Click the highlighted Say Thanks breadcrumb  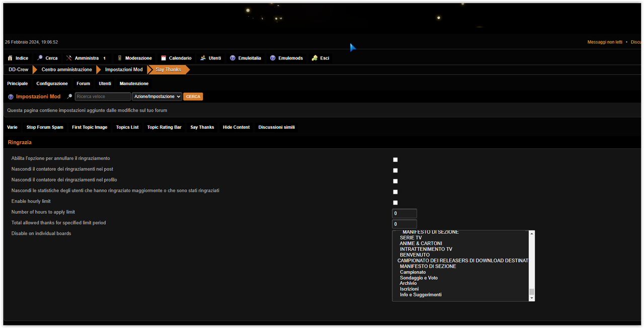click(168, 69)
